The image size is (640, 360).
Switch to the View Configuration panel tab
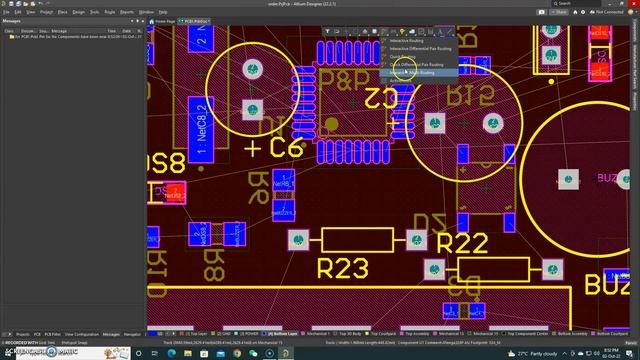pos(82,334)
